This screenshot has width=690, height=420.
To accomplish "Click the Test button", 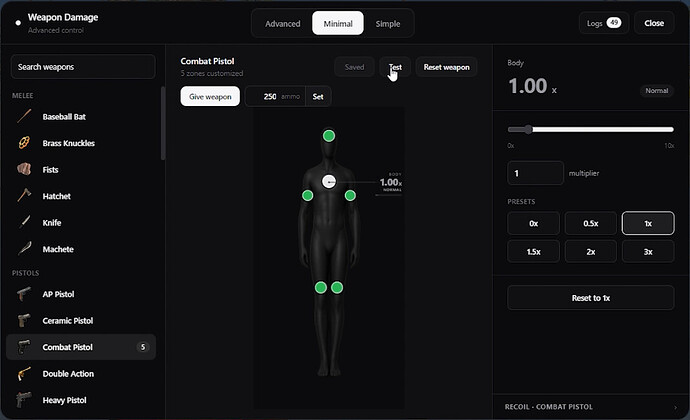I will point(395,67).
